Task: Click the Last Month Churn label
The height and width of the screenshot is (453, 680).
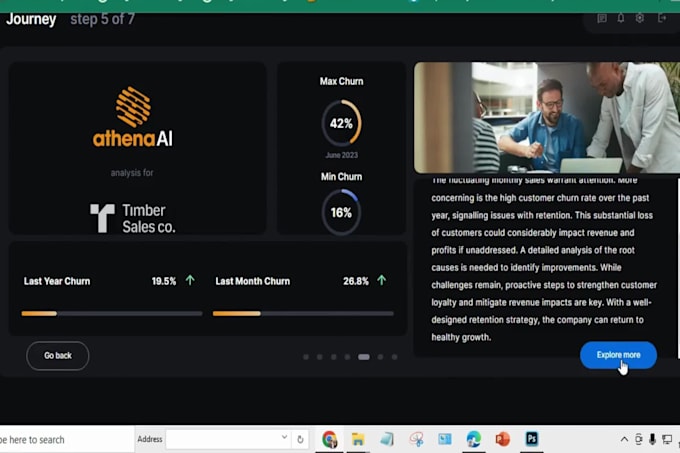Action: pos(252,281)
